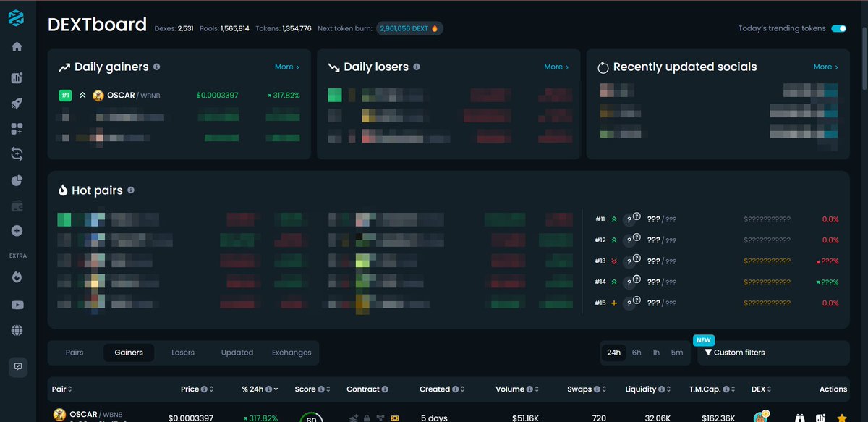
Task: Click info icon beside Volume column header
Action: (530, 389)
